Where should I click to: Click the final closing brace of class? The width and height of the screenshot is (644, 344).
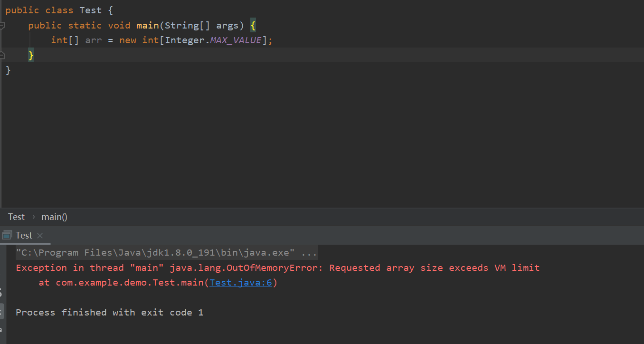coord(8,71)
